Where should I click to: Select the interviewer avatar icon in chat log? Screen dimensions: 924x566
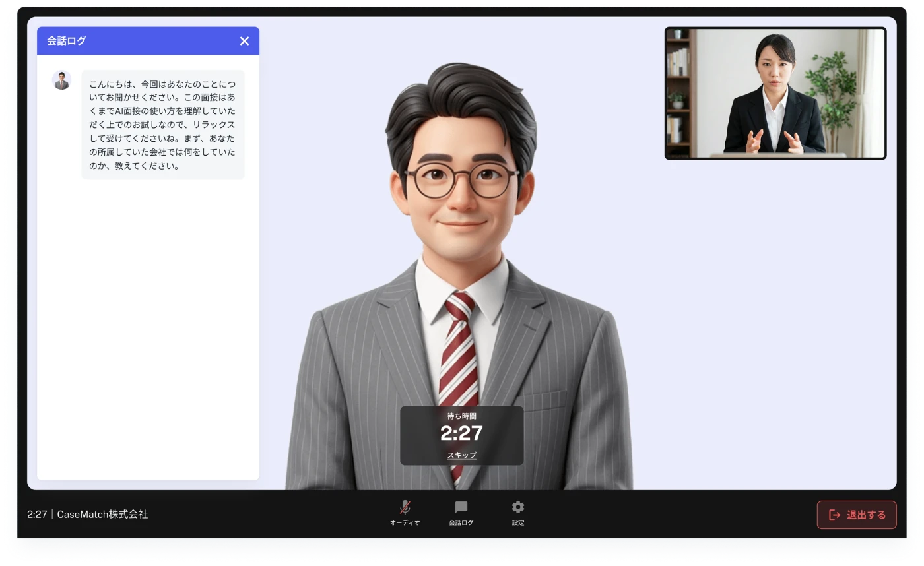click(x=61, y=80)
